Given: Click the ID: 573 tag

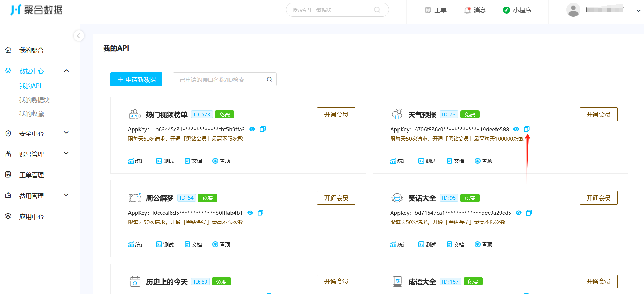Looking at the screenshot, I should click(202, 115).
